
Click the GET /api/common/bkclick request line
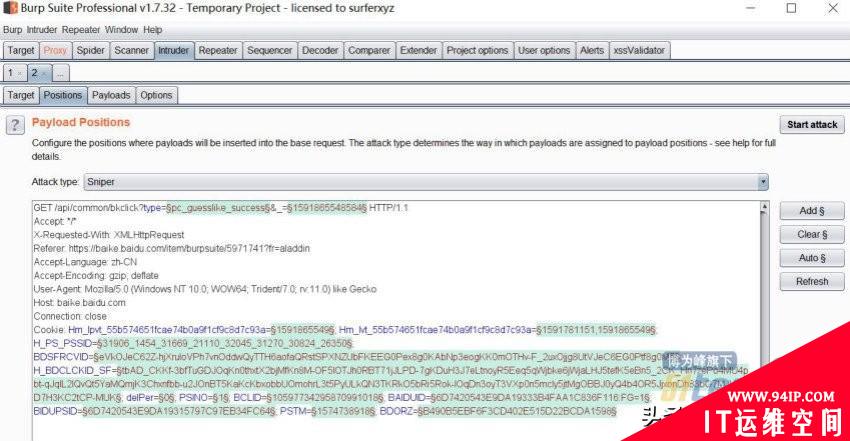click(x=221, y=208)
